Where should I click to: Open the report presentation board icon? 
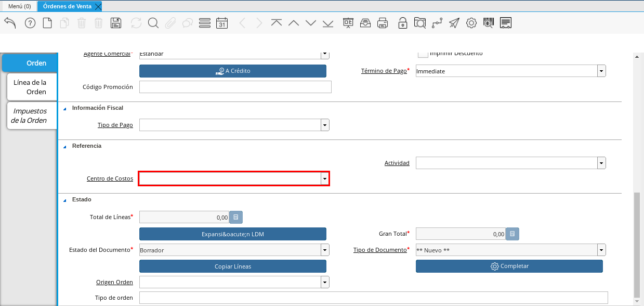pos(348,23)
